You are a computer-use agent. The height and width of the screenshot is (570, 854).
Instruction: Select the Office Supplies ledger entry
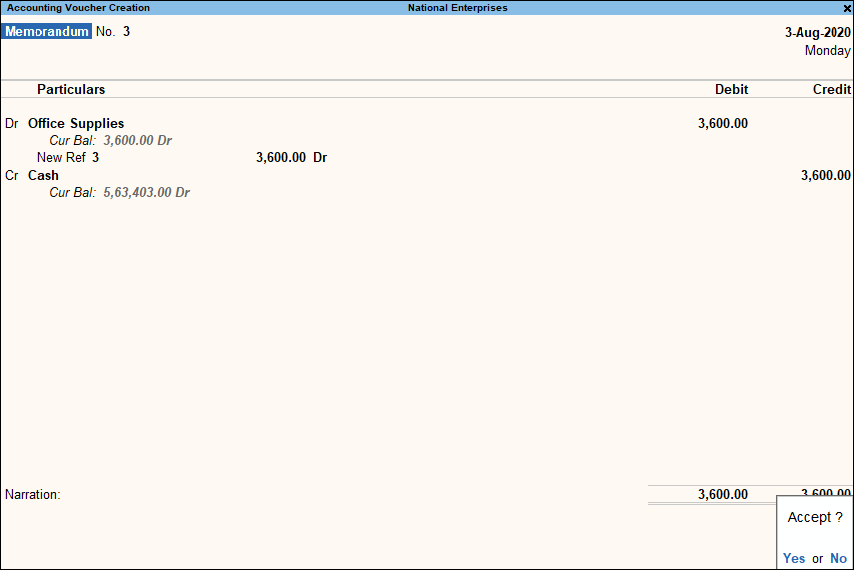coord(76,124)
